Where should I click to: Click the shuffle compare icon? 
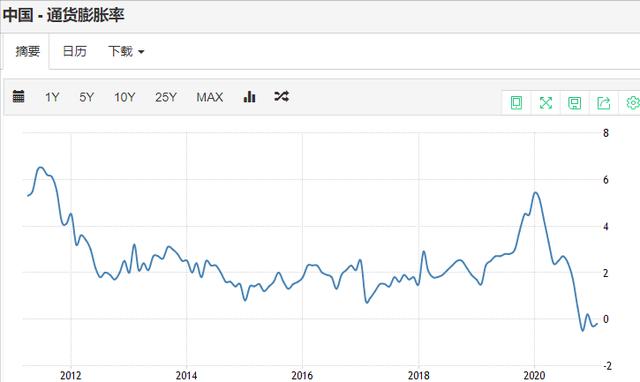[282, 97]
